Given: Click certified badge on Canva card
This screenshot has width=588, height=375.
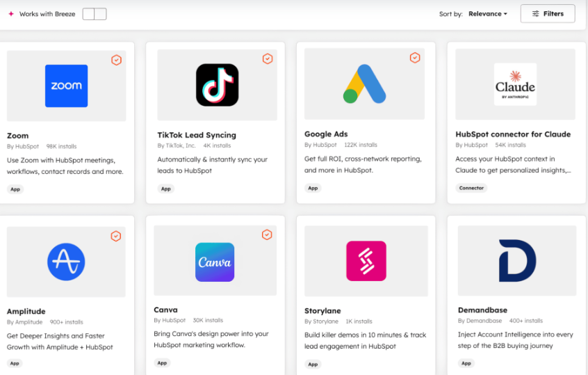Looking at the screenshot, I should coord(267,234).
